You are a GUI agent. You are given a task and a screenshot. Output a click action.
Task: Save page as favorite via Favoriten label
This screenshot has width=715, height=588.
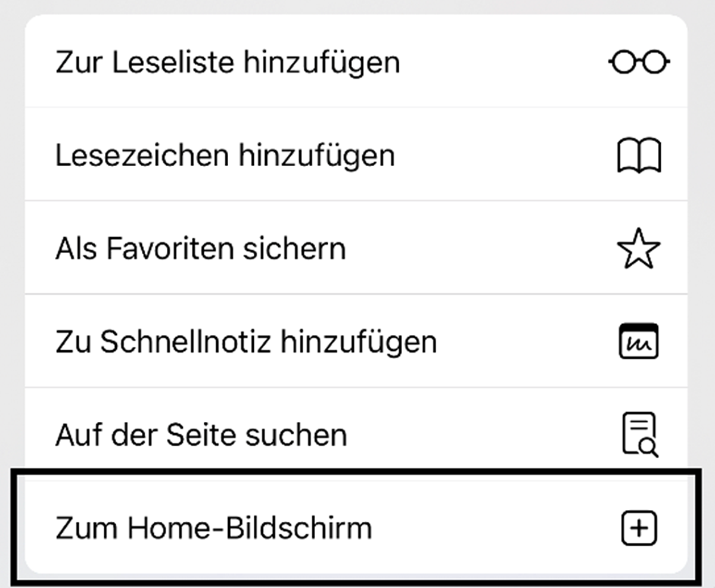[x=200, y=248]
